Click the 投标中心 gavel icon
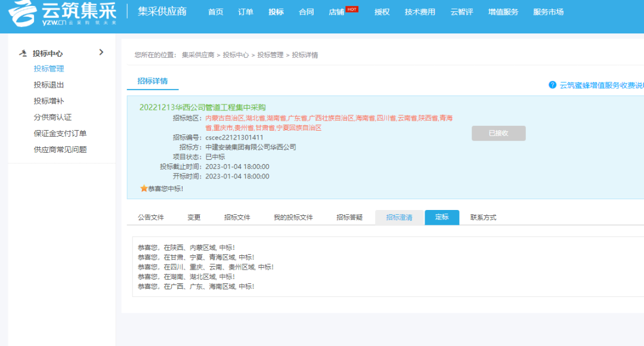 23,53
